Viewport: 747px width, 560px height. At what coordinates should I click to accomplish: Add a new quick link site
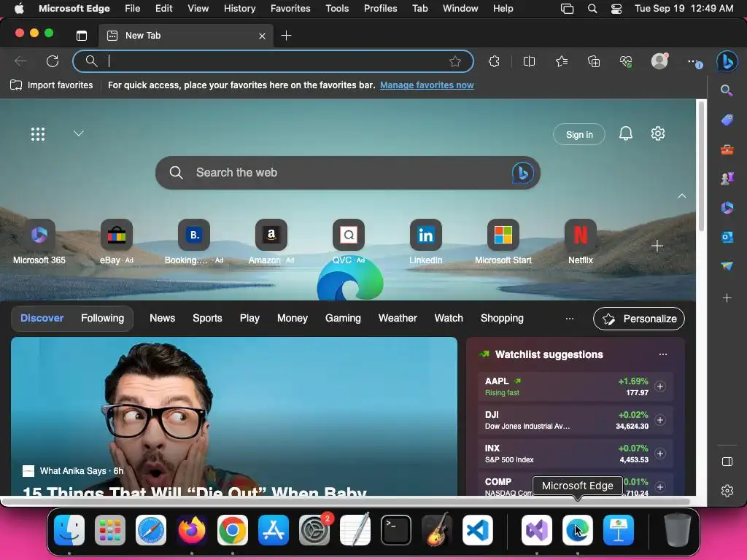click(x=657, y=246)
